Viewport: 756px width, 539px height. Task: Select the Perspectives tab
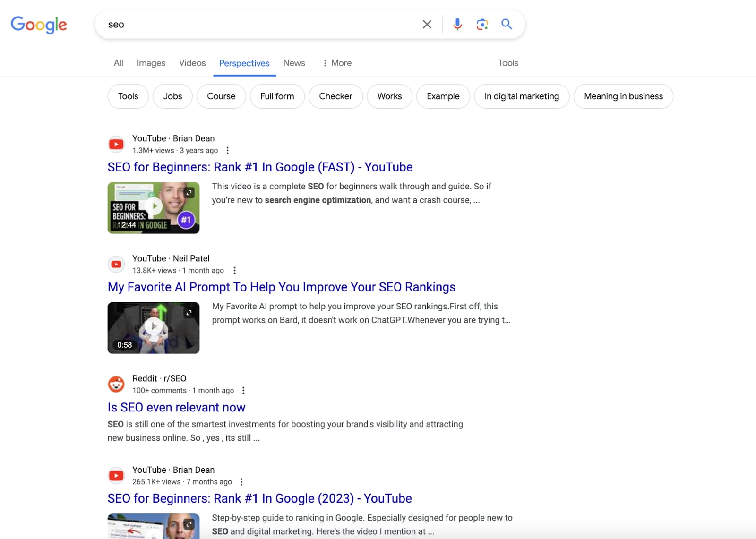pyautogui.click(x=244, y=63)
